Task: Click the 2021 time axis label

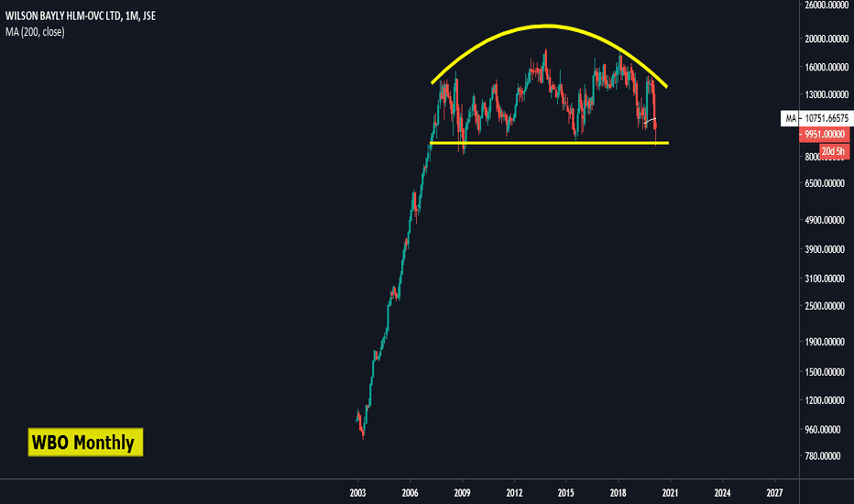Action: point(670,493)
